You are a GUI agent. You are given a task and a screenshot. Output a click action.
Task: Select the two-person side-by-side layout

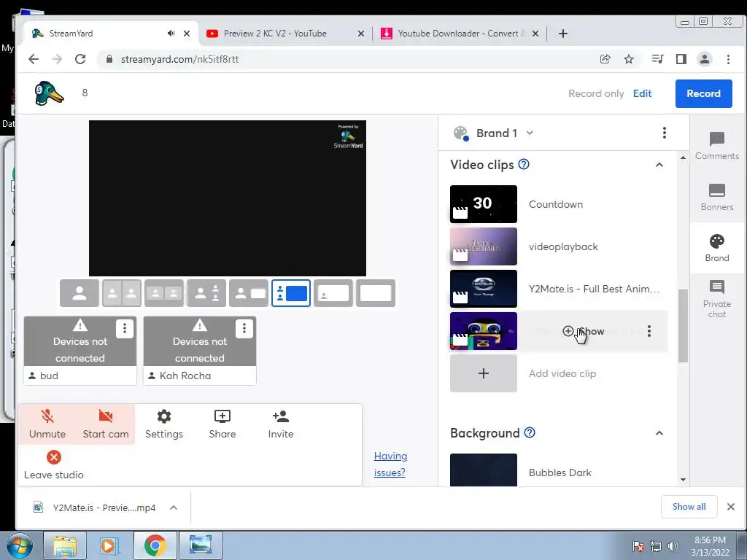[122, 293]
